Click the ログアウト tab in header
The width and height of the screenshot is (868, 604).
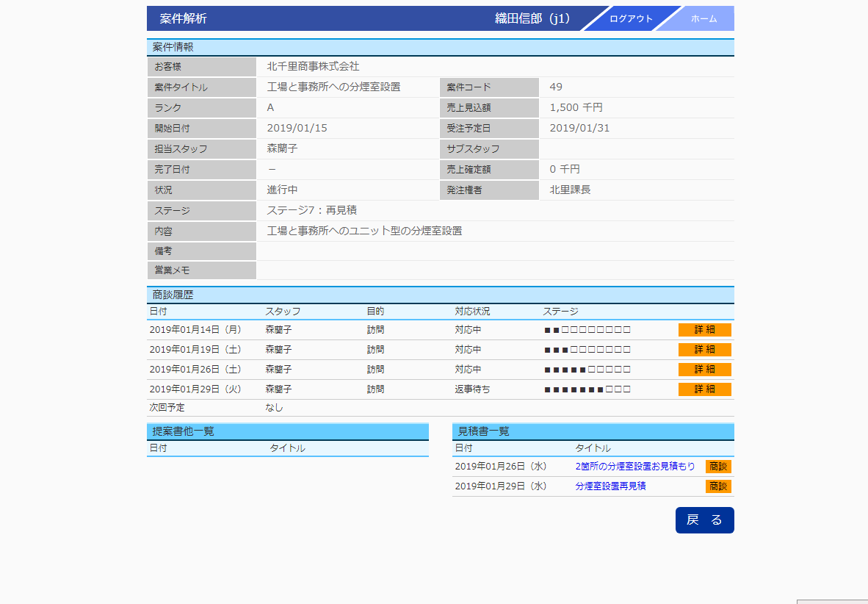[x=630, y=19]
